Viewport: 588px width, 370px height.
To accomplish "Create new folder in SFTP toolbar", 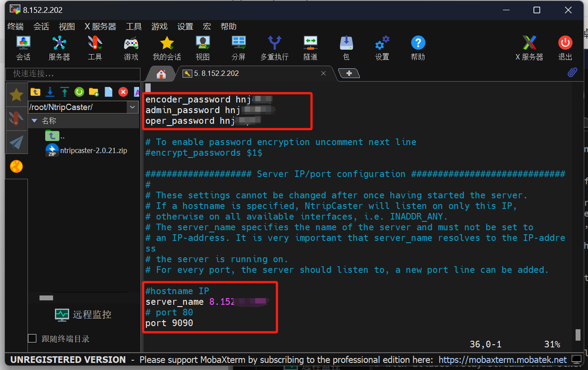I will (94, 92).
